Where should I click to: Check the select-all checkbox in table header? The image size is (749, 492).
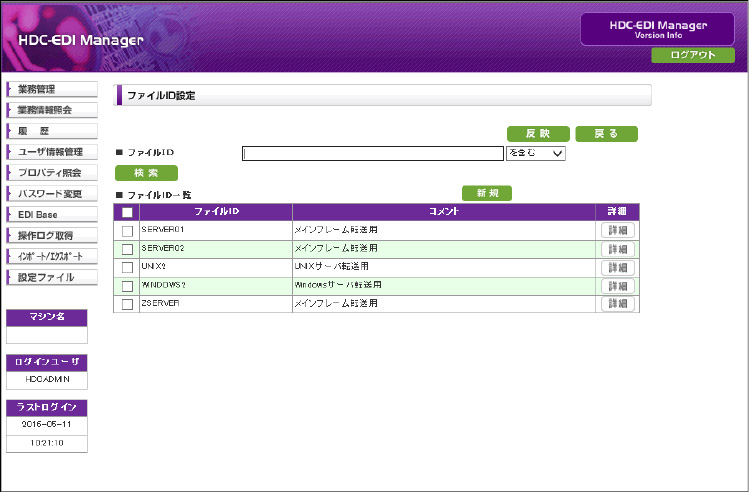click(x=127, y=212)
